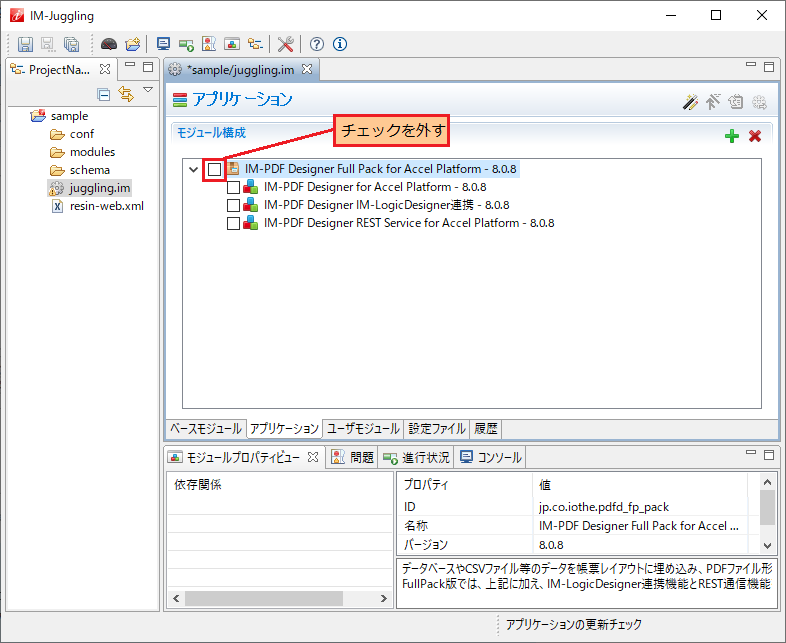The image size is (786, 643).
Task: Switch to 履歴 tab
Action: [485, 428]
